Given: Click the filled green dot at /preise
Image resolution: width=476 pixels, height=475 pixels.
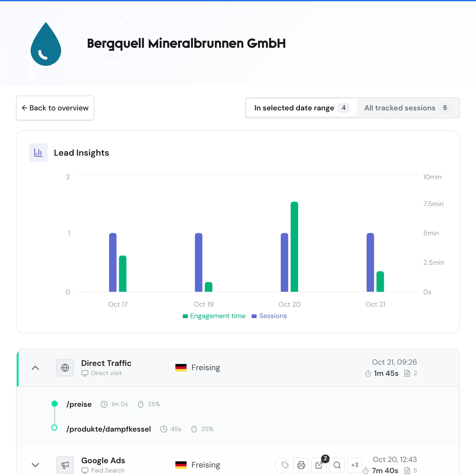Looking at the screenshot, I should [x=55, y=404].
